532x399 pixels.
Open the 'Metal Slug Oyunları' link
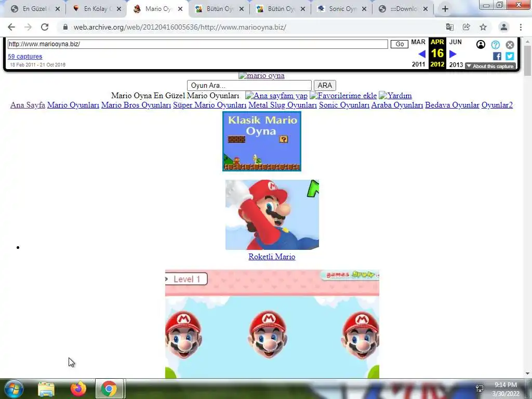[x=283, y=105]
